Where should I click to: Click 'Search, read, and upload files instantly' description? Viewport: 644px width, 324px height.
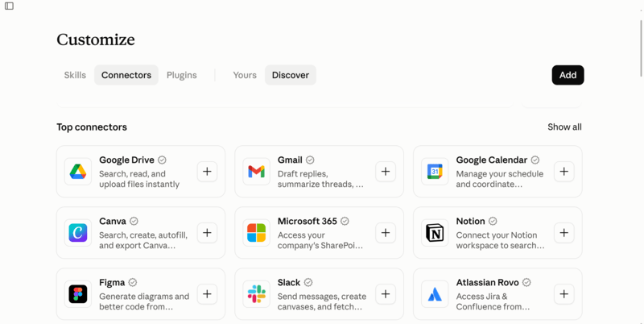click(139, 179)
